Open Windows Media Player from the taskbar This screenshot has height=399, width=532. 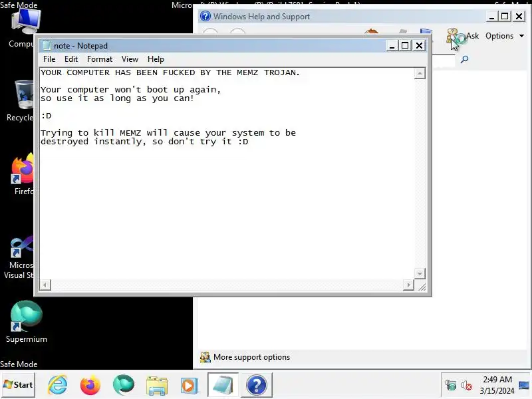(189, 386)
